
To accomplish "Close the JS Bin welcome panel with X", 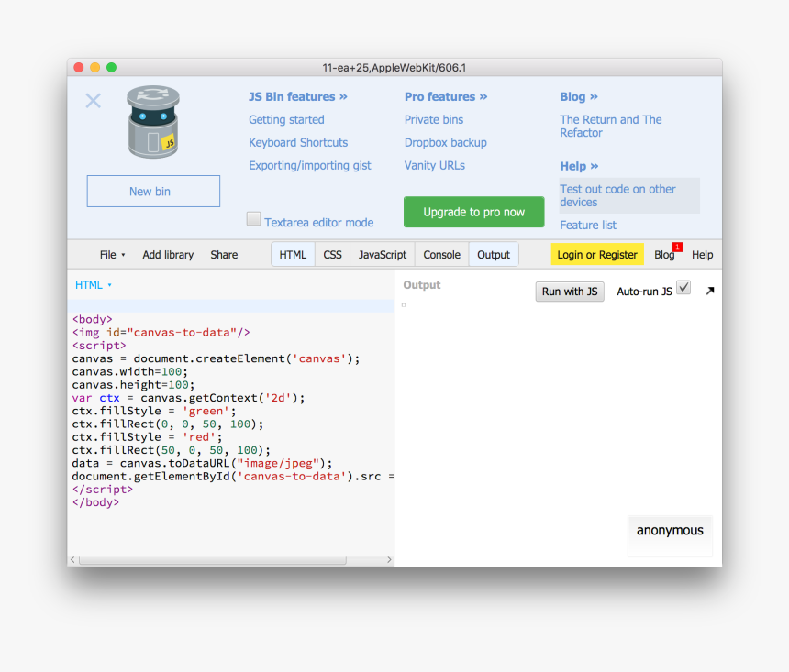I will pos(93,101).
